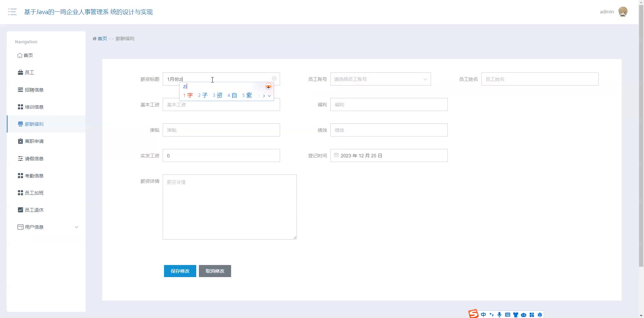Image resolution: width=644 pixels, height=318 pixels.
Task: Click the 员工加班 grid icon
Action: pos(20,193)
